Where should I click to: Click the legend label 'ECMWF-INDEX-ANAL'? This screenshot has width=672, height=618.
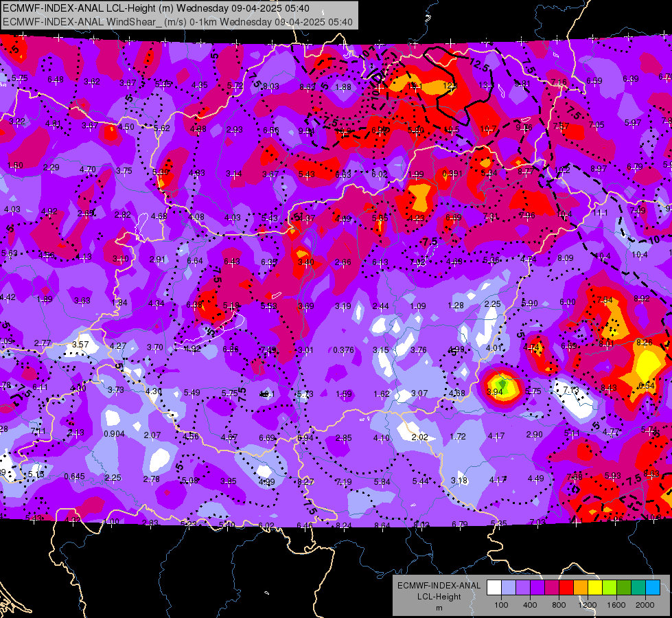click(439, 586)
